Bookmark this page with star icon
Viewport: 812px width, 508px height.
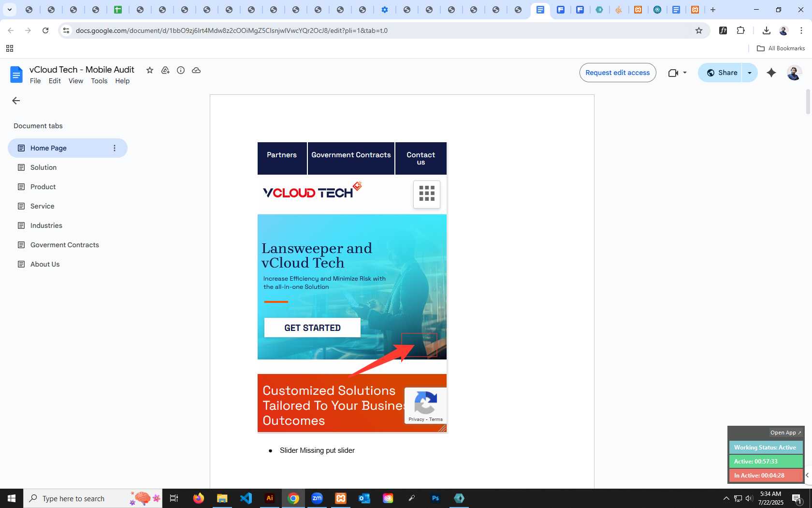click(699, 30)
